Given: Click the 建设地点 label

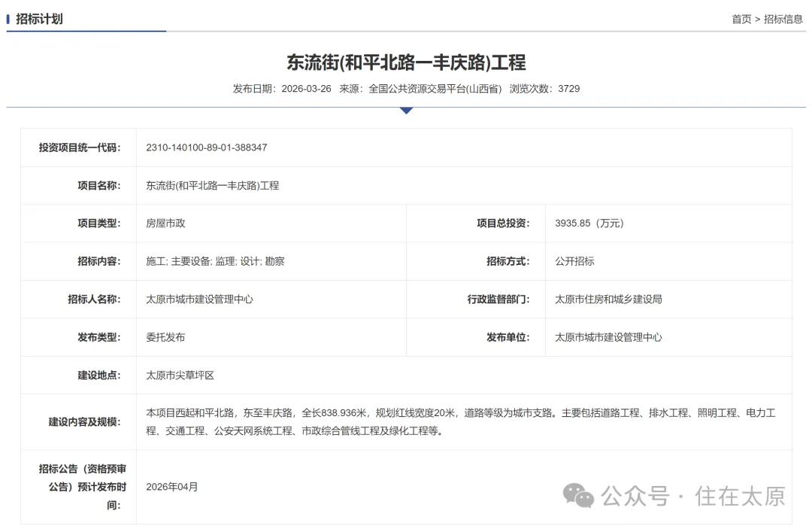Looking at the screenshot, I should 99,375.
